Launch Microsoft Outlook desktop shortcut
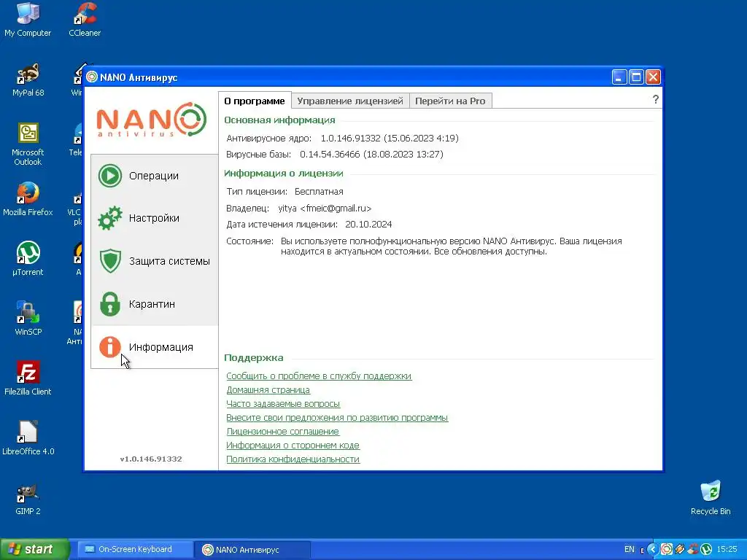Screen dimensions: 747x560 coord(28,144)
